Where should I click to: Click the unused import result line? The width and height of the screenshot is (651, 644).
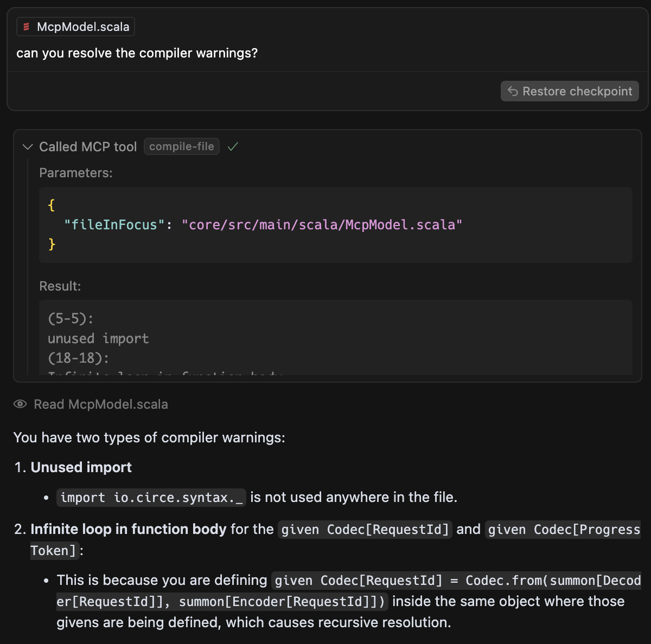coord(98,339)
